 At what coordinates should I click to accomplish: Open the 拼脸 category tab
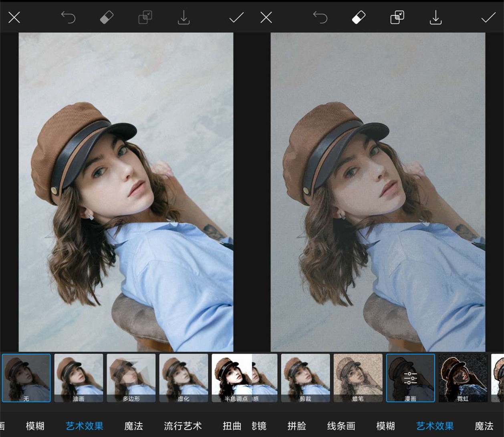click(x=297, y=426)
